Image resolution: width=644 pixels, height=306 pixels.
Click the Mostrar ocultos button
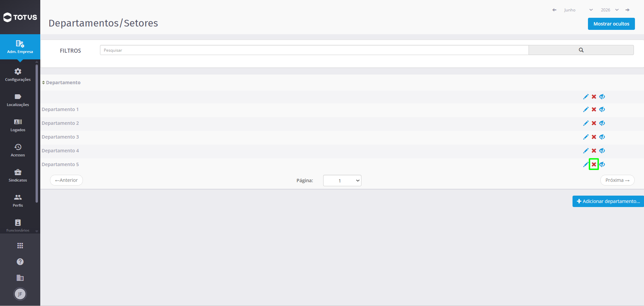click(x=611, y=24)
